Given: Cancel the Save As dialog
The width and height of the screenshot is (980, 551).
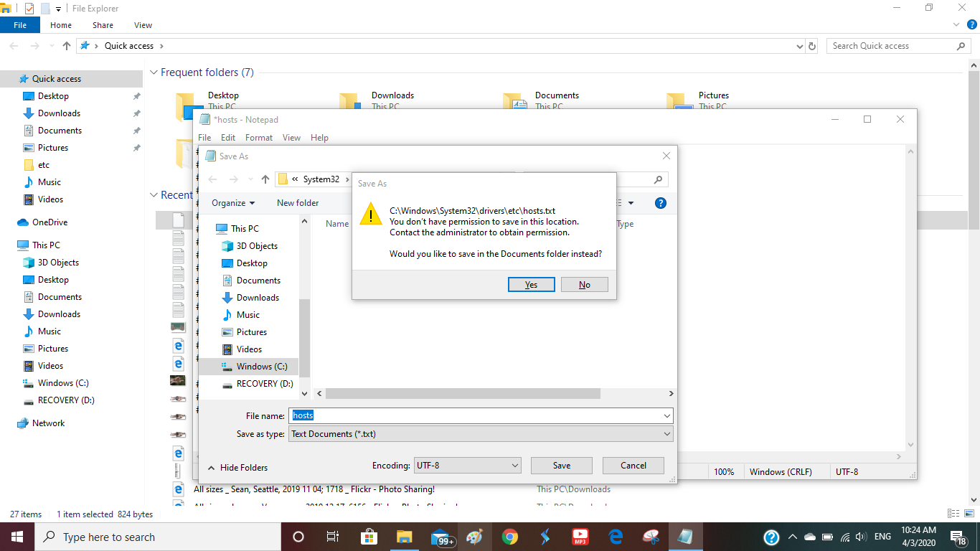Looking at the screenshot, I should pos(633,466).
